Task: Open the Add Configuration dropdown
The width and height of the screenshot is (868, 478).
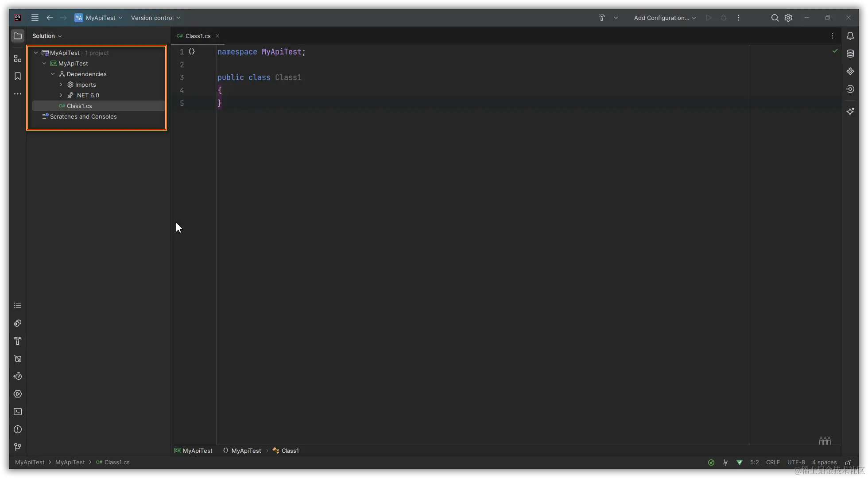Action: click(664, 18)
